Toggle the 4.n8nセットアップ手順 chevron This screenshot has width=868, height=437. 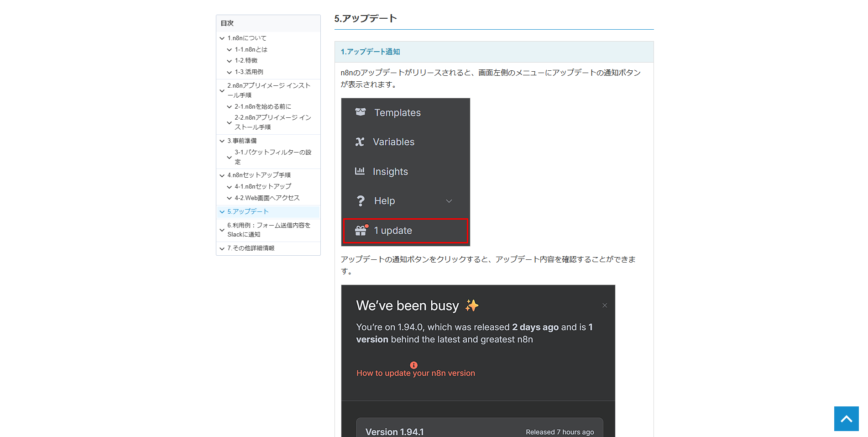[x=222, y=175]
